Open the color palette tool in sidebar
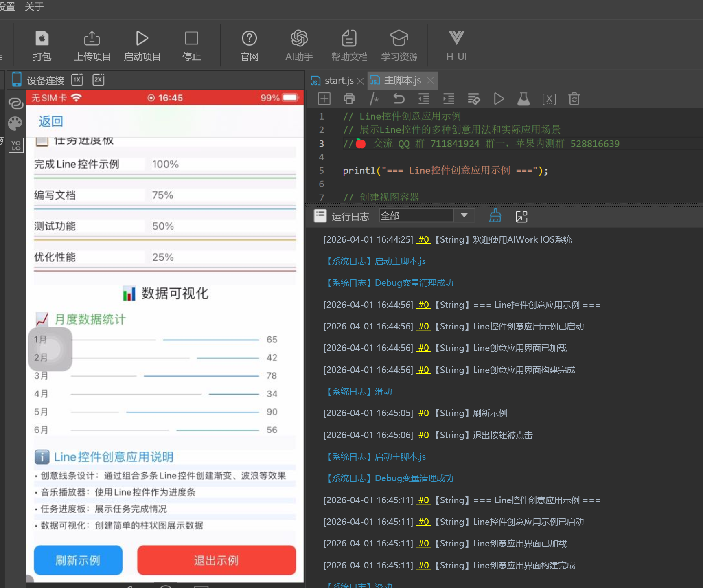This screenshot has width=703, height=588. 15,123
